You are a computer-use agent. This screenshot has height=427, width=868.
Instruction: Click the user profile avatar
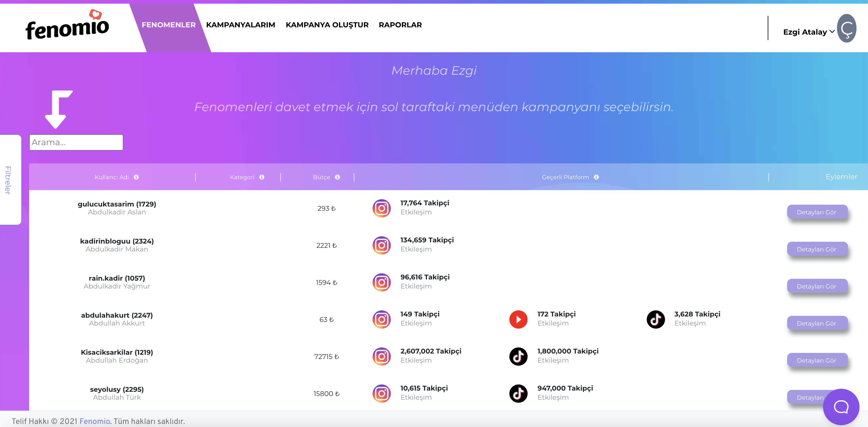click(846, 28)
